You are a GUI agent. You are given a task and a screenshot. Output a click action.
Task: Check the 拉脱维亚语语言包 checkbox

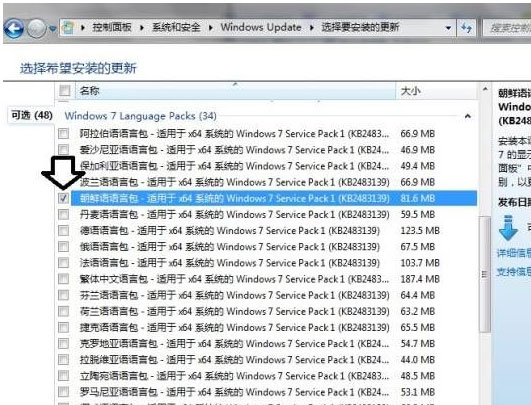point(63,360)
